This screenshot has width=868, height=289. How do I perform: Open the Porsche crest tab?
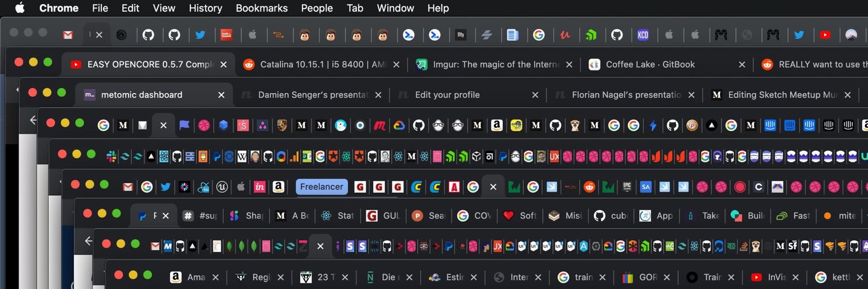[x=282, y=125]
